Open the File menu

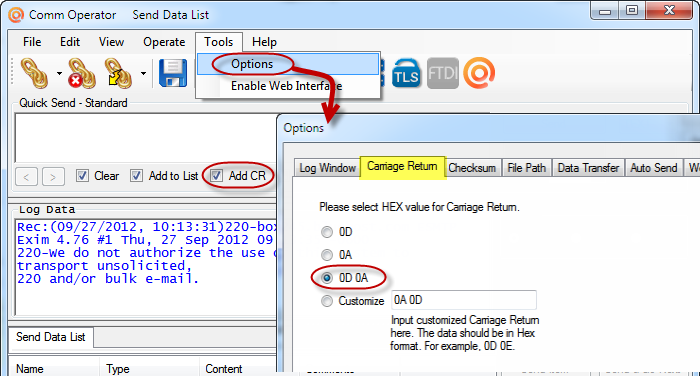pyautogui.click(x=32, y=42)
